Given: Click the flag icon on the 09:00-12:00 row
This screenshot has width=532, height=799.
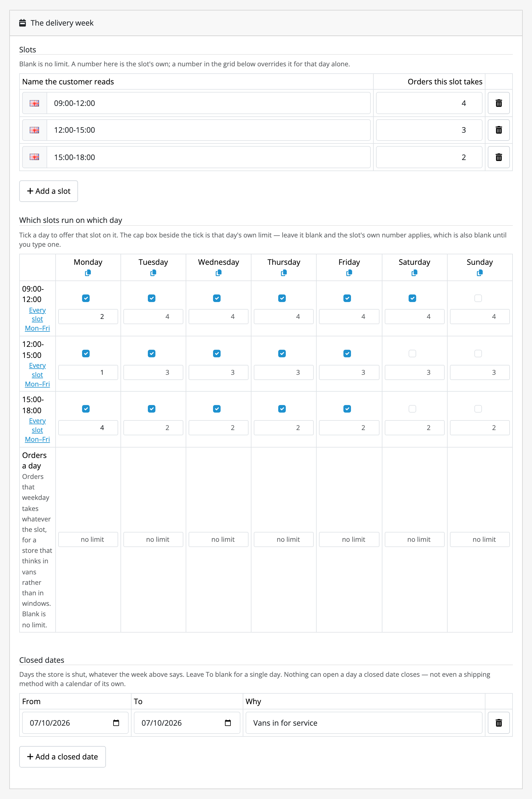Looking at the screenshot, I should tap(34, 103).
